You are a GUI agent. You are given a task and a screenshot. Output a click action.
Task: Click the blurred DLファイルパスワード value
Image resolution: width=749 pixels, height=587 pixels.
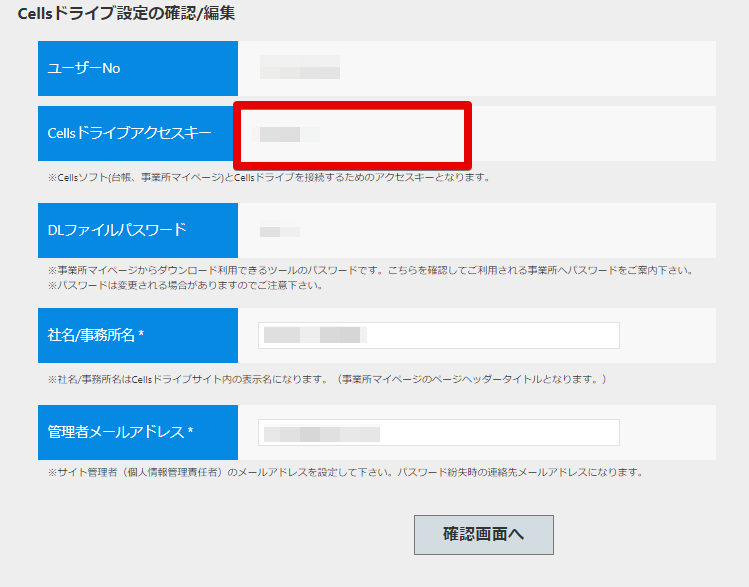279,232
